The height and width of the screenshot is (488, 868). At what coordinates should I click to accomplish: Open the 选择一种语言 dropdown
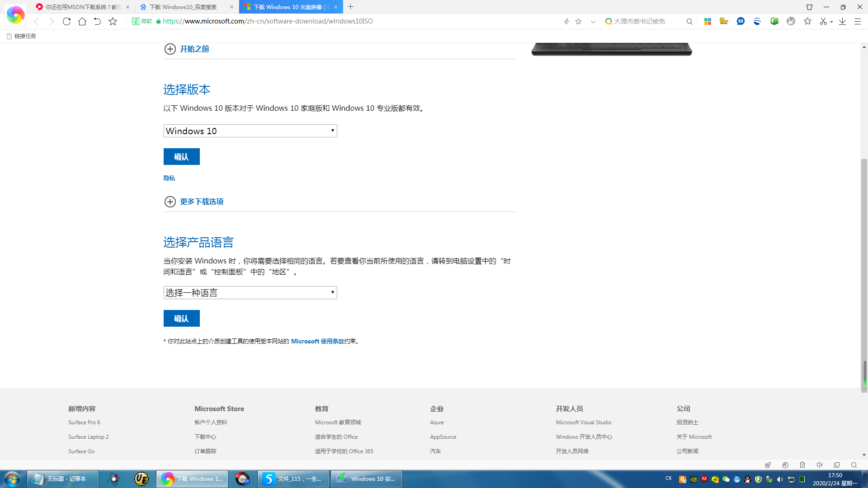click(250, 293)
